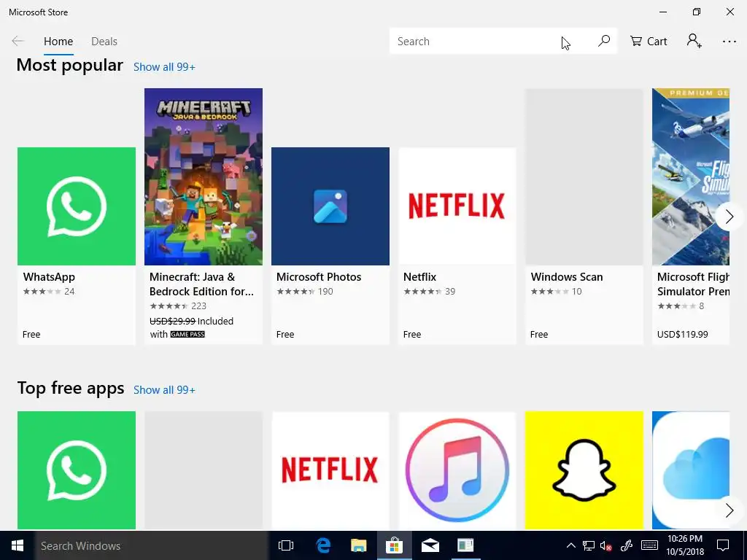Click the "Windows Scan" title text
The image size is (747, 560).
point(567,277)
